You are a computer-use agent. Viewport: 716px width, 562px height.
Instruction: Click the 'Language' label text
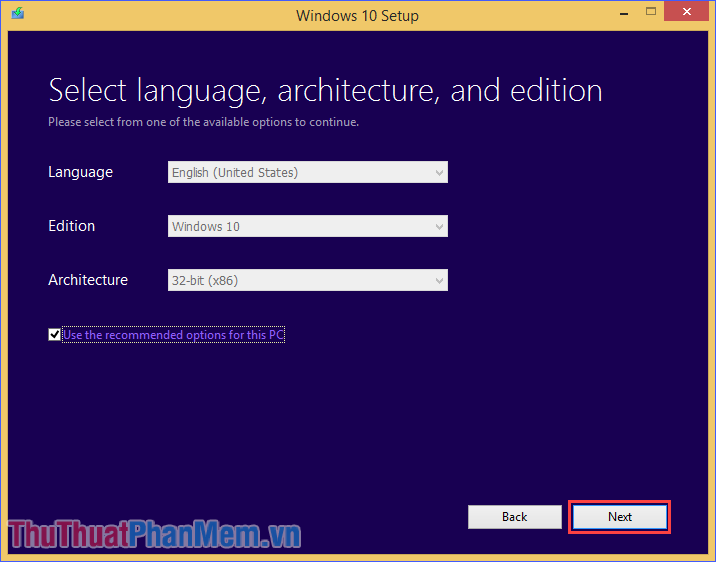80,172
